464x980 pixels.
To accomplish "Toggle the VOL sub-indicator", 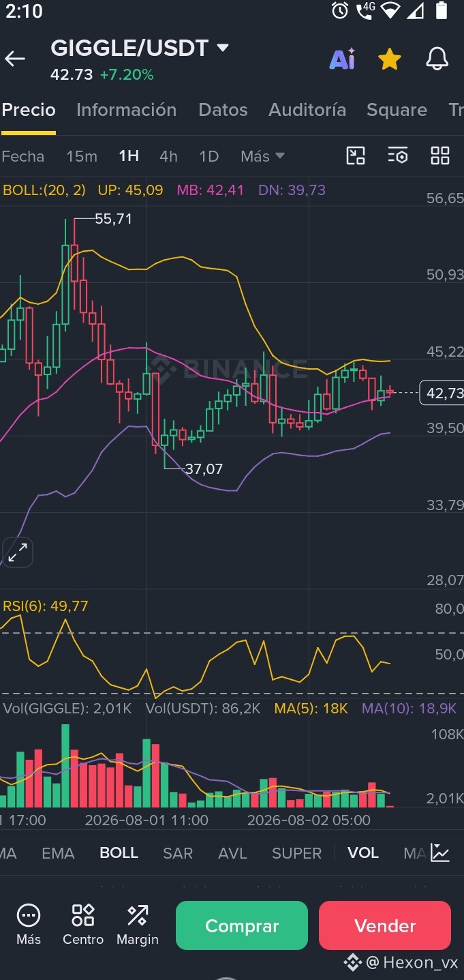I will pyautogui.click(x=363, y=853).
